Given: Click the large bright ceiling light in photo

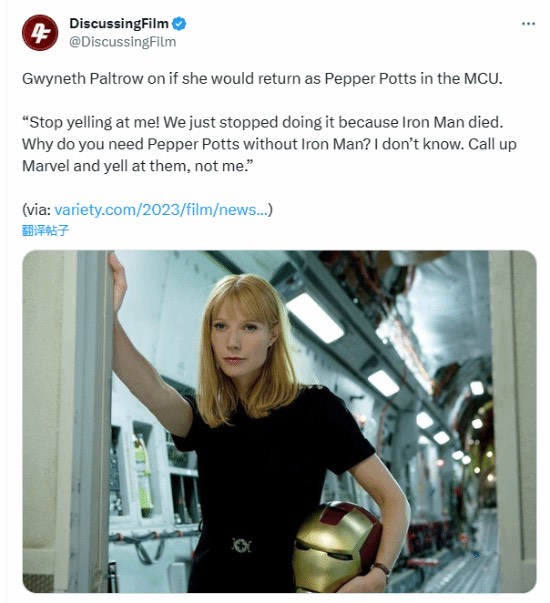Looking at the screenshot, I should tap(315, 318).
